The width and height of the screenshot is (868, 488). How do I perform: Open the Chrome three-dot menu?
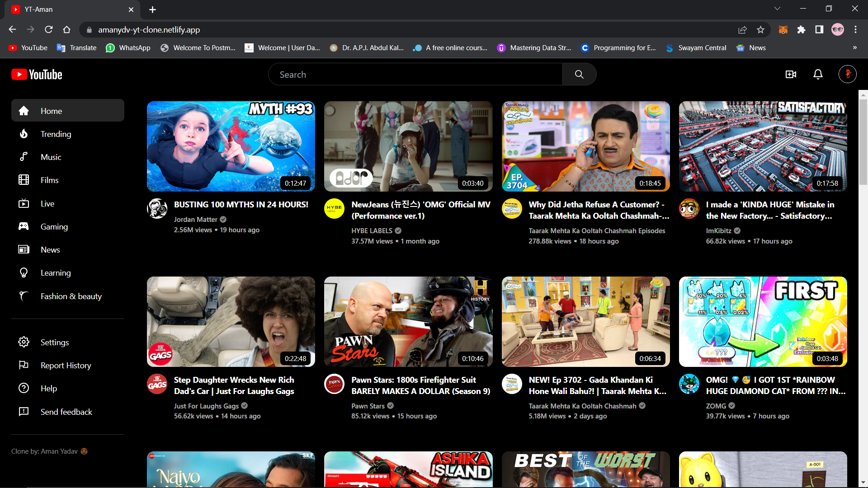855,30
